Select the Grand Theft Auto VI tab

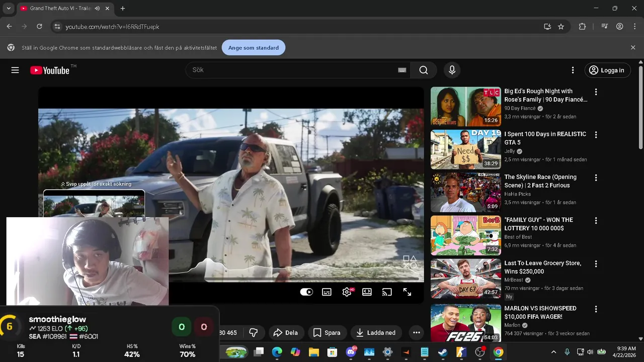[x=60, y=9]
